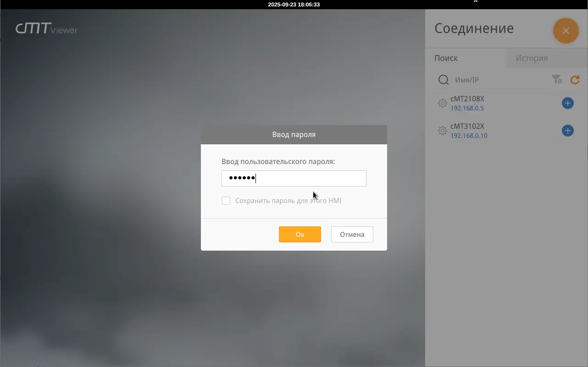Select the Поиск tab
Screen dimensions: 588x367
coord(446,58)
